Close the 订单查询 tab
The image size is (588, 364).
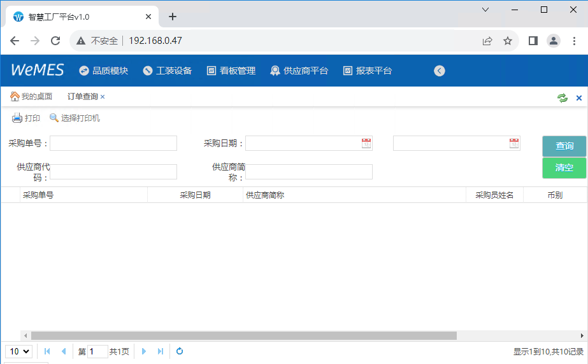103,97
